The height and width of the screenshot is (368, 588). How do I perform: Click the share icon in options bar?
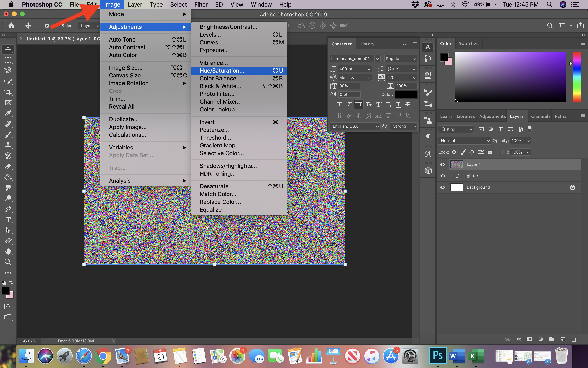580,25
